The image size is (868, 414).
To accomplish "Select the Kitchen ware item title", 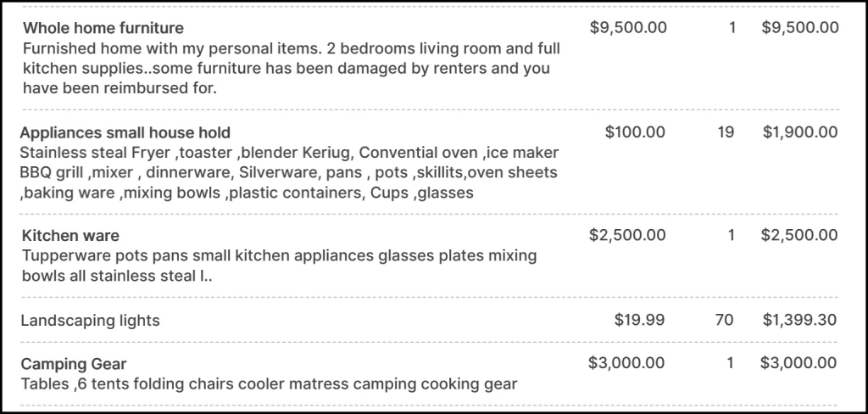I will click(70, 236).
